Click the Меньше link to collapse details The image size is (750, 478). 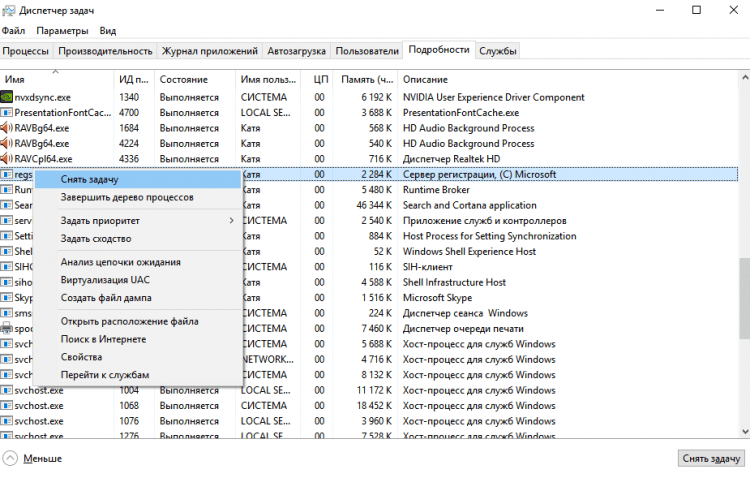pos(42,458)
